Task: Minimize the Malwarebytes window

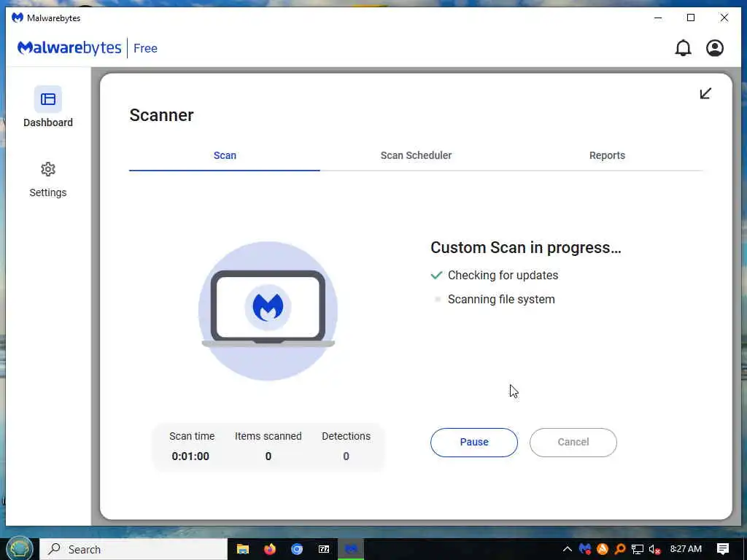Action: [x=658, y=18]
